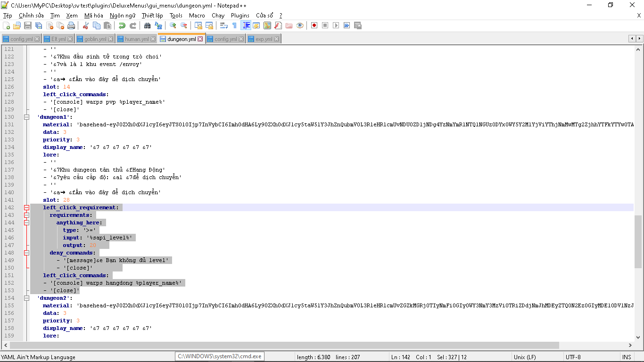Open a file using the folder icon
This screenshot has height=362, width=644.
point(17,25)
